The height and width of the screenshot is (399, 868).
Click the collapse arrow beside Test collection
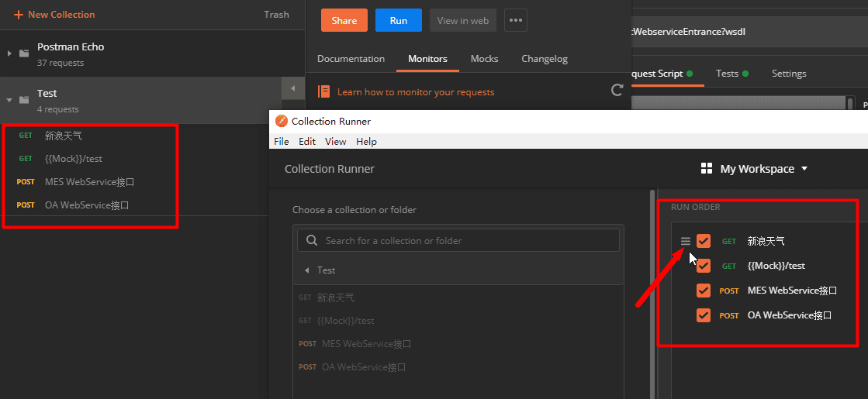[x=9, y=100]
